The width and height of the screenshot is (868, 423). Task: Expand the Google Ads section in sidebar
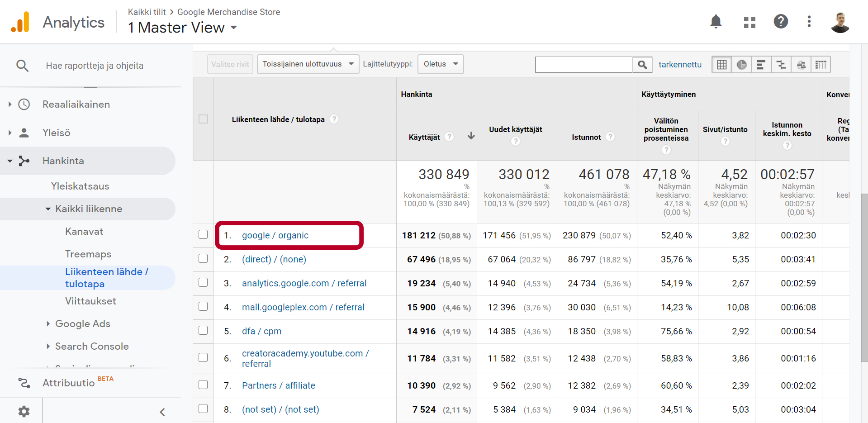click(x=82, y=323)
